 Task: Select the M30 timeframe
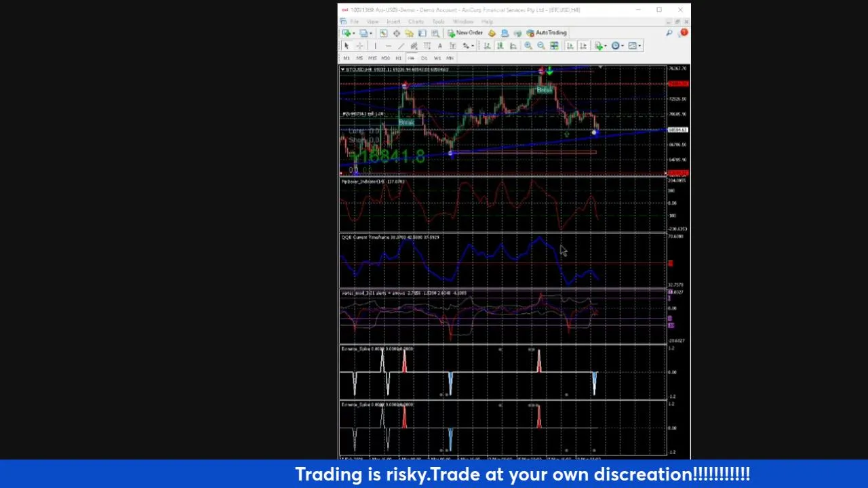tap(385, 58)
